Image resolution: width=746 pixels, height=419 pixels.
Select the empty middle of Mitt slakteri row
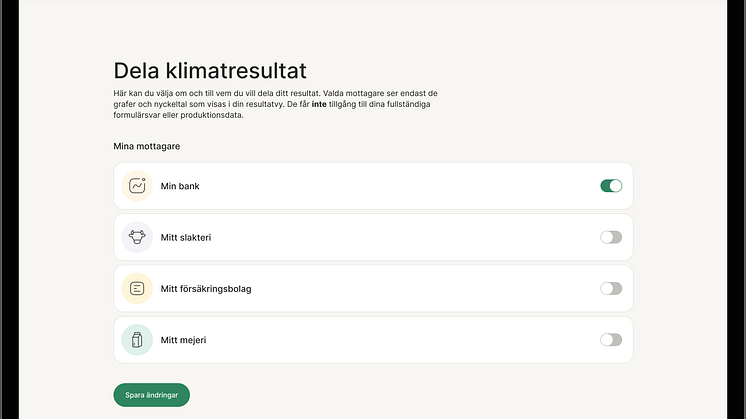point(400,237)
